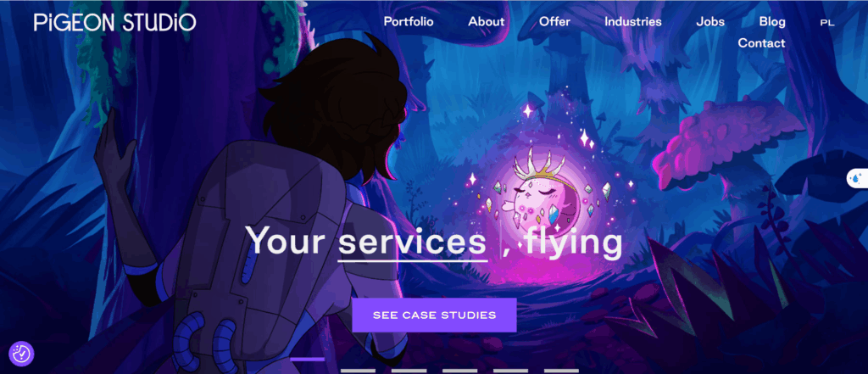Switch language to PL
This screenshot has width=868, height=374.
[x=827, y=23]
